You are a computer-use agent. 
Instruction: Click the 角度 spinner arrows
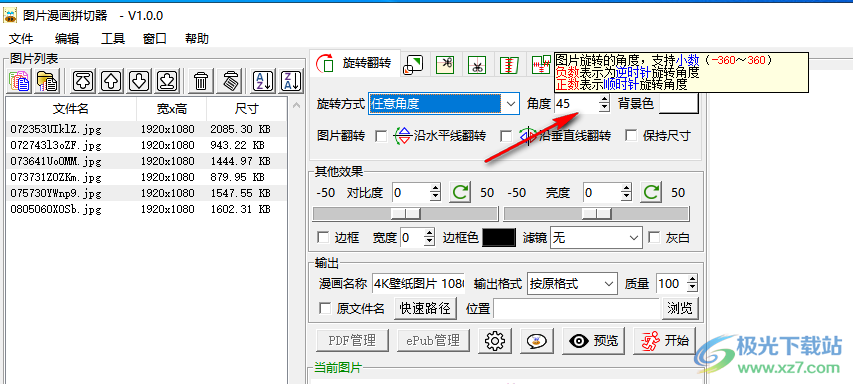tap(604, 103)
